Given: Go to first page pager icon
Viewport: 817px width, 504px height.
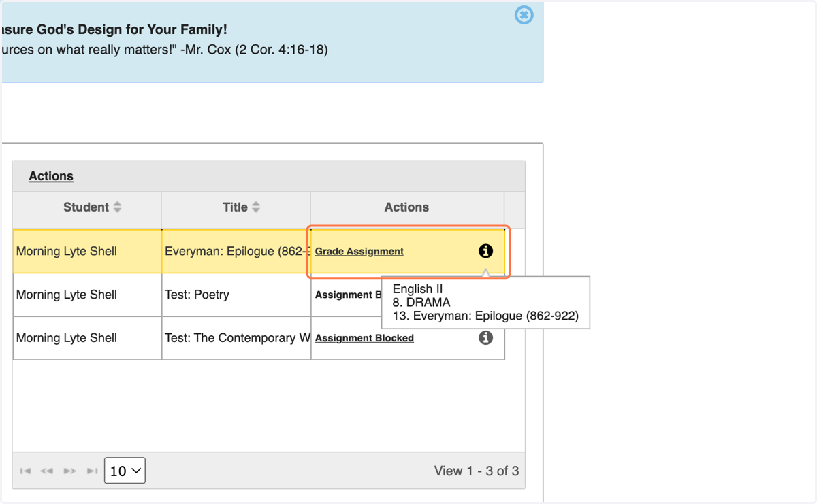Looking at the screenshot, I should coord(25,471).
